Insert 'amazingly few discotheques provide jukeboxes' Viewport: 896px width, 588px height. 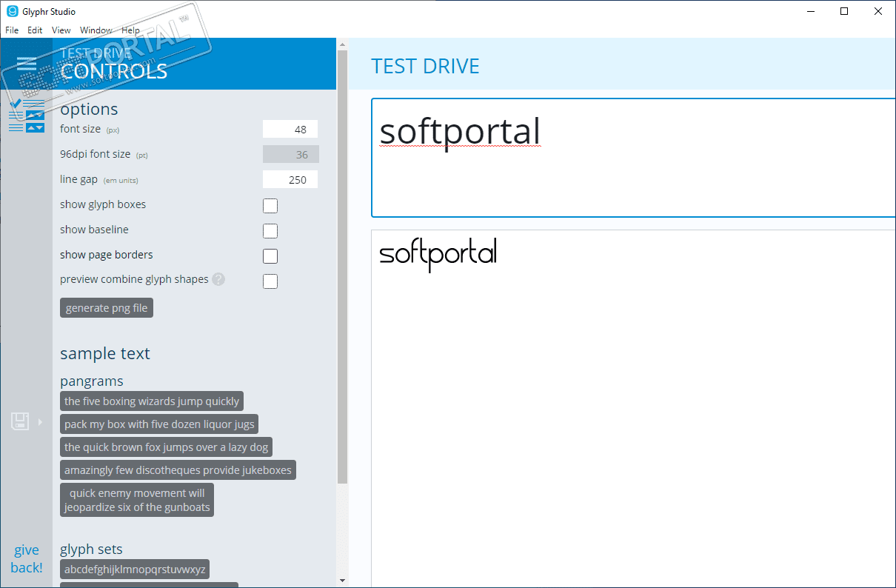178,470
